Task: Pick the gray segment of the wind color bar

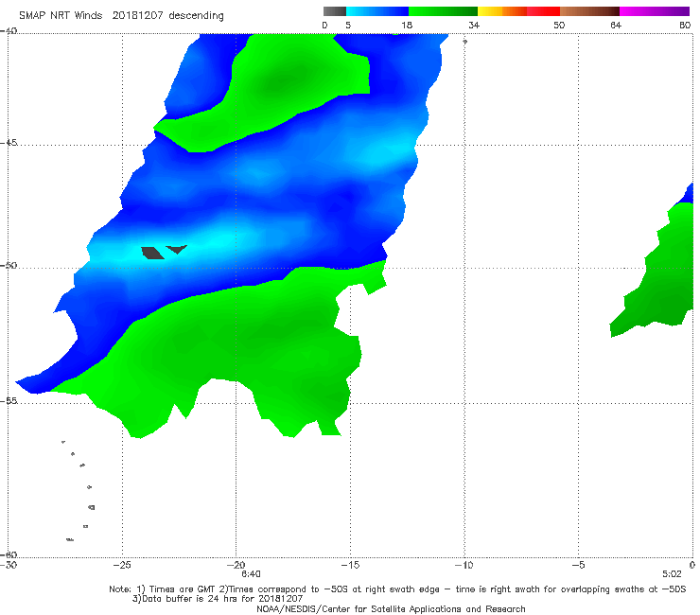Action: (x=334, y=11)
